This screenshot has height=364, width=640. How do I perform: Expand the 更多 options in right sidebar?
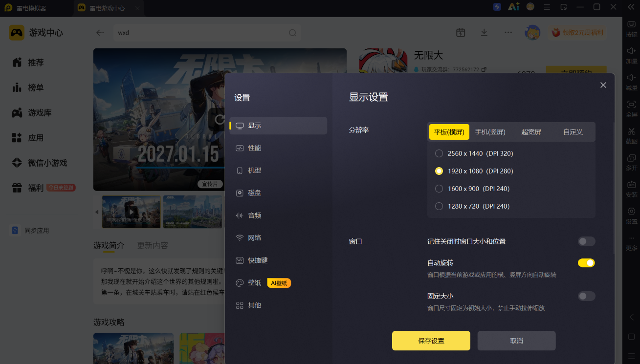[631, 242]
